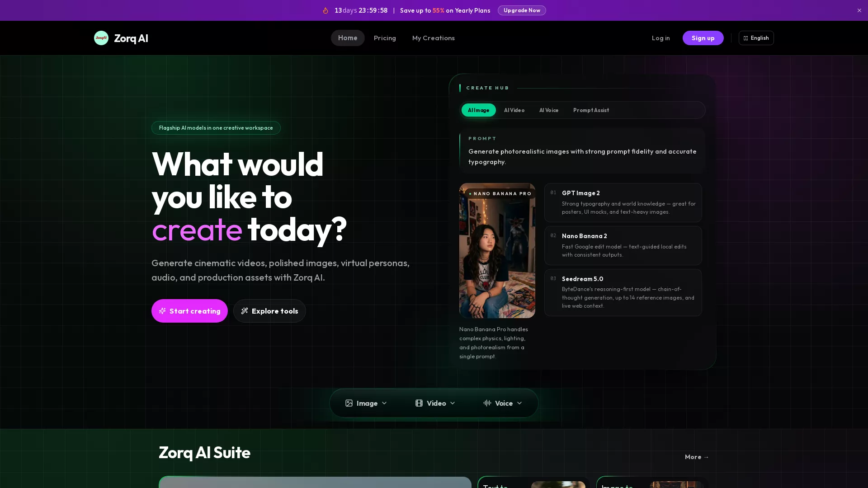Dismiss the promo banner with X

coord(859,10)
